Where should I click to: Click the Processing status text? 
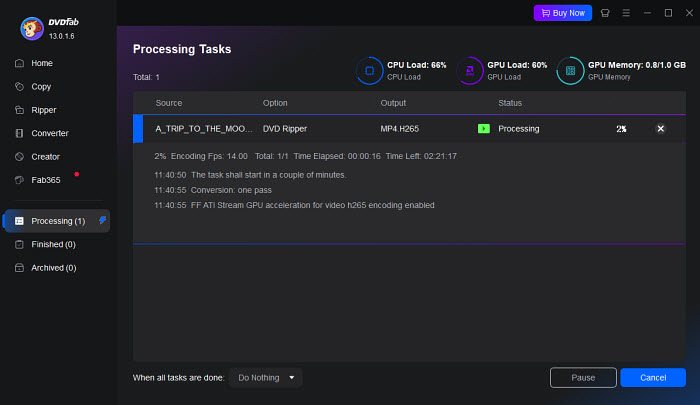pyautogui.click(x=519, y=129)
